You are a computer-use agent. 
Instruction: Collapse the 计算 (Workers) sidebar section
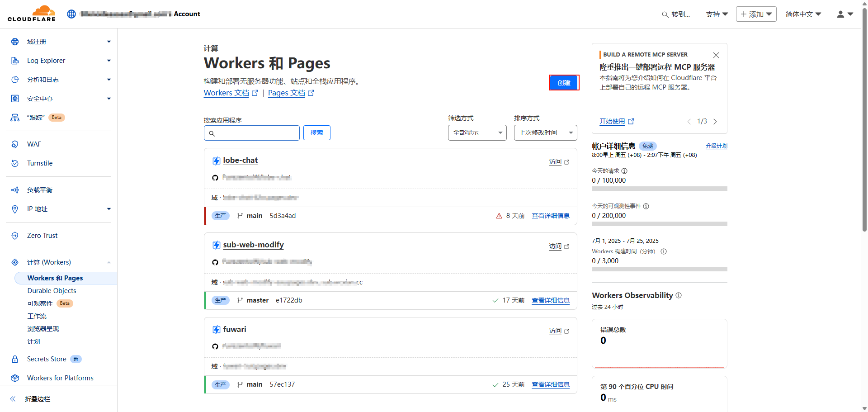(x=108, y=262)
